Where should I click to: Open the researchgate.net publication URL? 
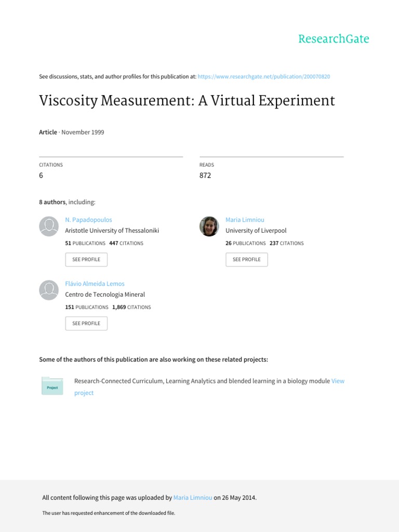click(264, 76)
